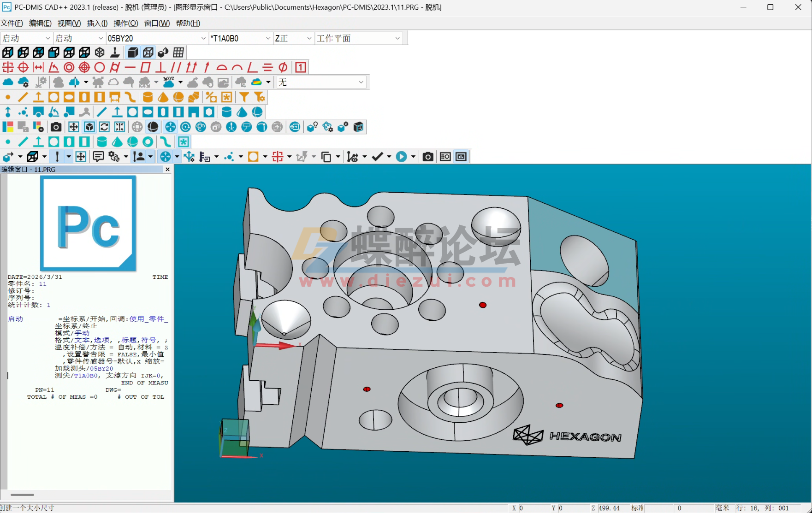Select the position dimension crosshair icon
The image size is (812, 513).
click(x=7, y=67)
